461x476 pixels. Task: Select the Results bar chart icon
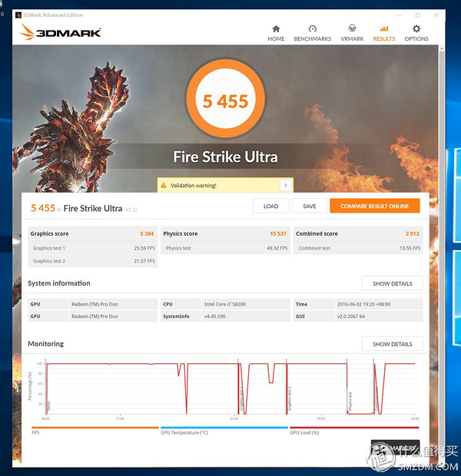click(x=384, y=29)
